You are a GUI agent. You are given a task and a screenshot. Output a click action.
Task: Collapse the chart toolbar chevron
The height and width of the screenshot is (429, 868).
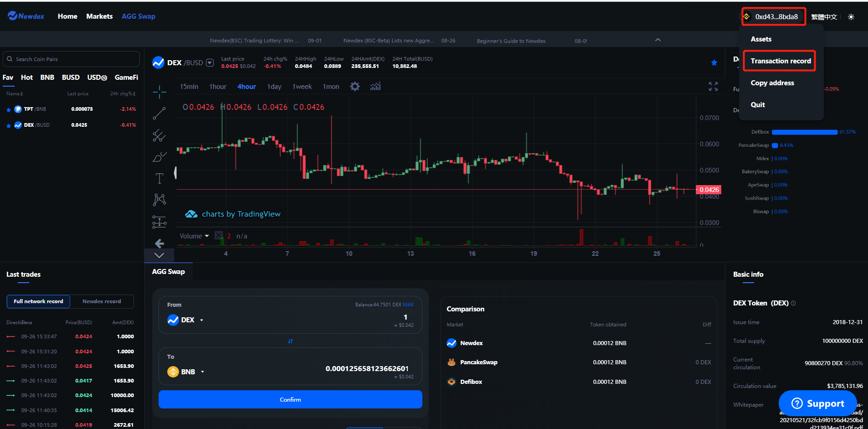pyautogui.click(x=159, y=255)
